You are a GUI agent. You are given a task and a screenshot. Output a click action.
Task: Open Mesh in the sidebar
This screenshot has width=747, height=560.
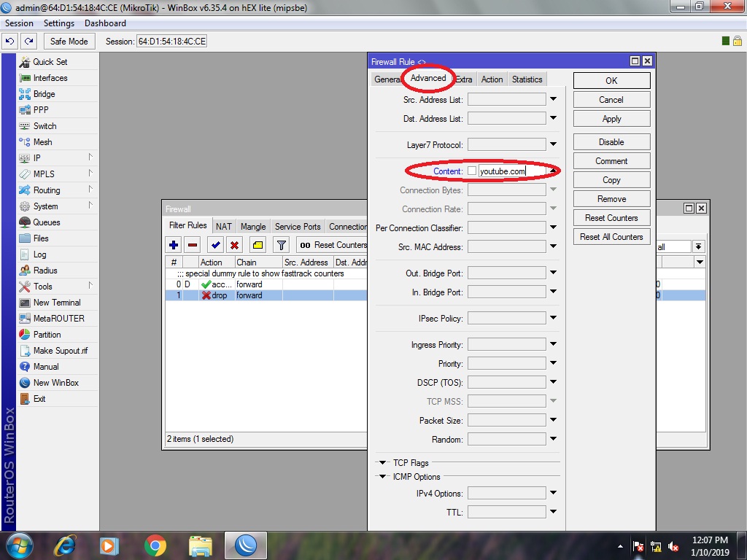tap(42, 142)
